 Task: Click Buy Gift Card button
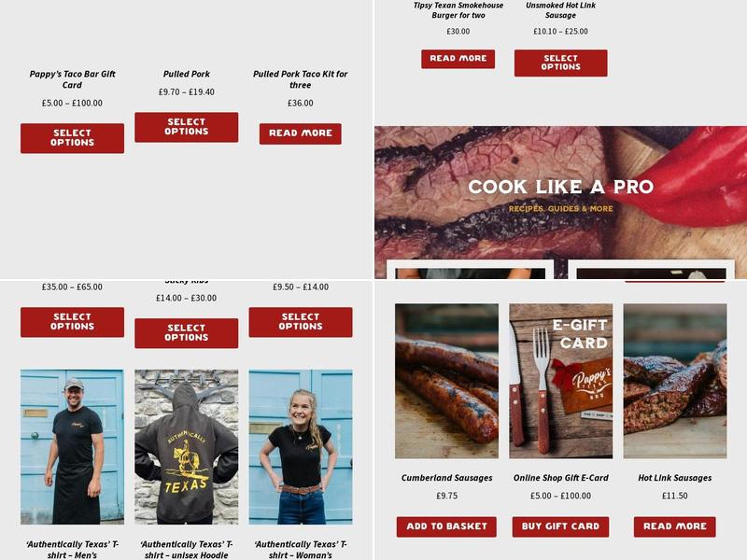(x=561, y=526)
